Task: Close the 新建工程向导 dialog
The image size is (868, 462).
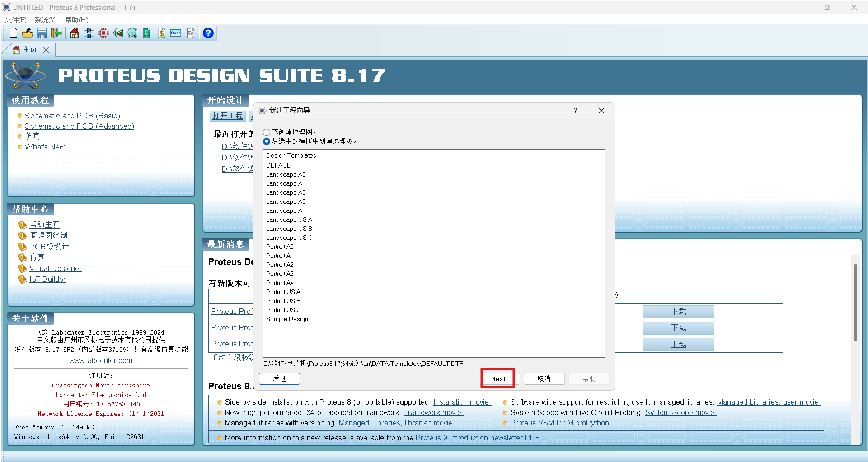Action: (601, 111)
